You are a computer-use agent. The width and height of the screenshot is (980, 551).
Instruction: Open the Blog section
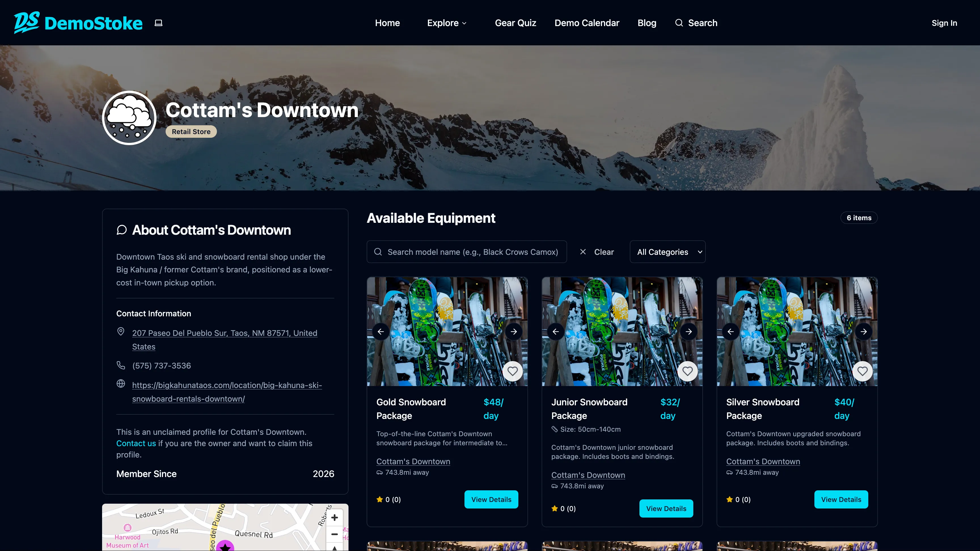coord(647,23)
